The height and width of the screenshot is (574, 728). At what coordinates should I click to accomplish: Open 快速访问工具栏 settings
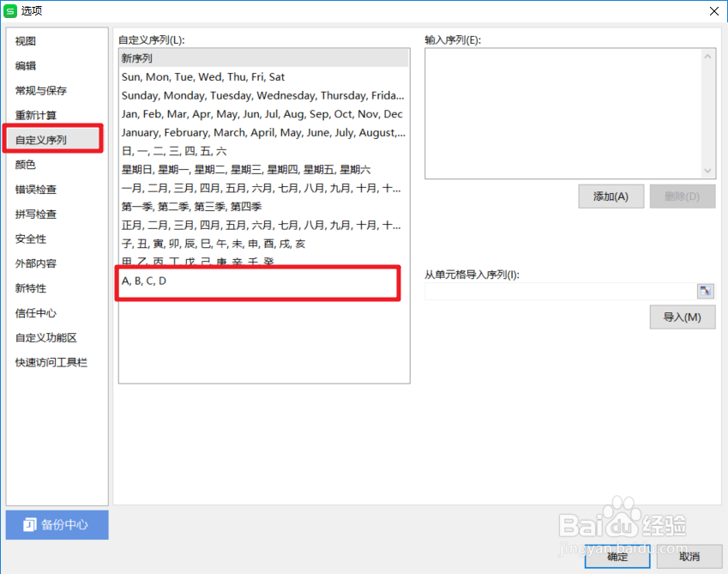pos(51,362)
